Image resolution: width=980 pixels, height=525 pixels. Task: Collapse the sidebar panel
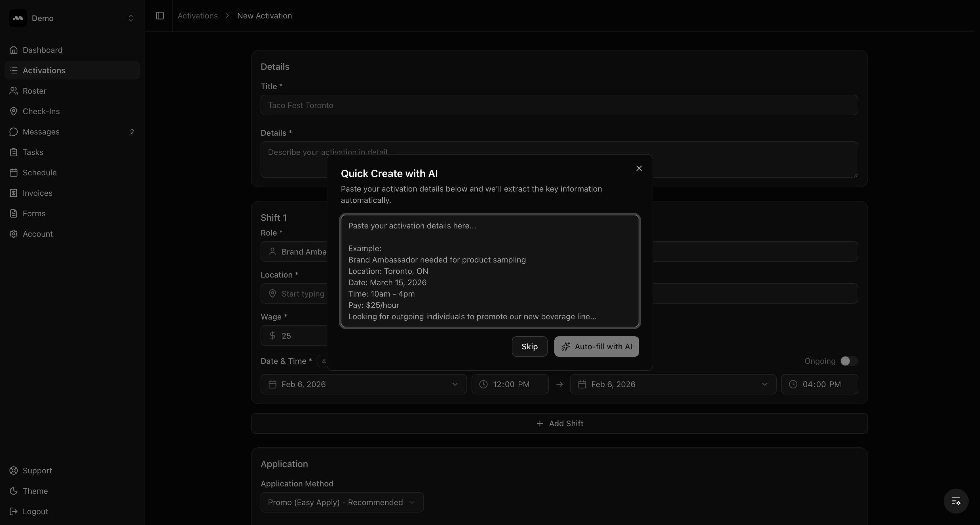pyautogui.click(x=159, y=16)
